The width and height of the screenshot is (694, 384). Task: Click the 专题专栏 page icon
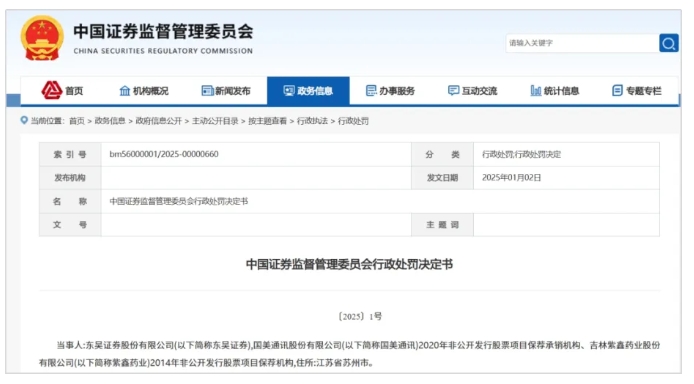617,91
